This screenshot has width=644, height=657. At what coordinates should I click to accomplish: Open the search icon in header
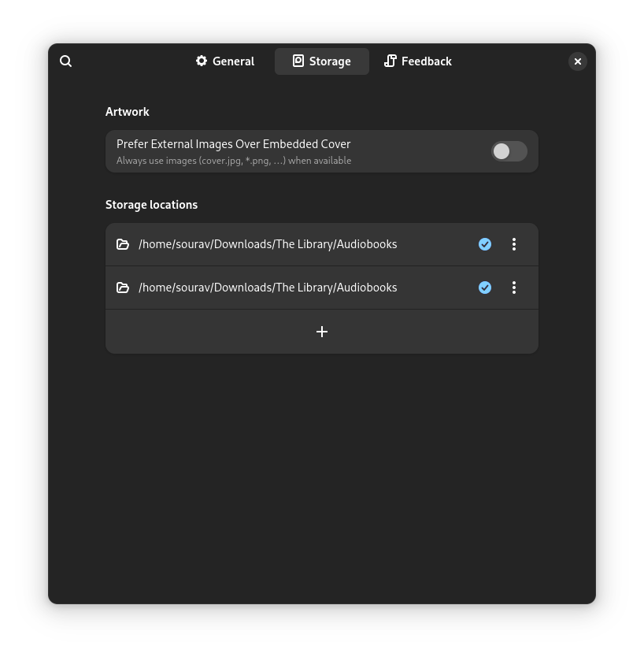[x=66, y=61]
